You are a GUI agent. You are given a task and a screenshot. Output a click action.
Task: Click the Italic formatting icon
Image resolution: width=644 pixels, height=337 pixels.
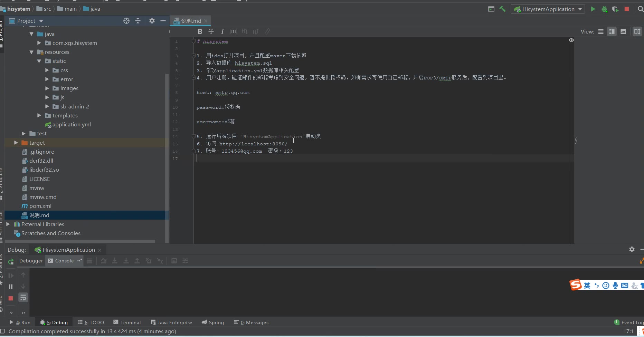(x=222, y=31)
